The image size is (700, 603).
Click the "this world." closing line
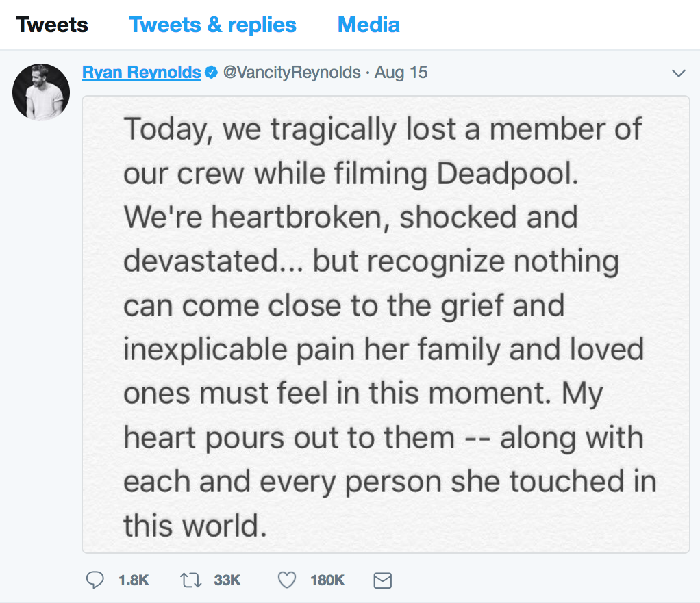click(x=194, y=524)
